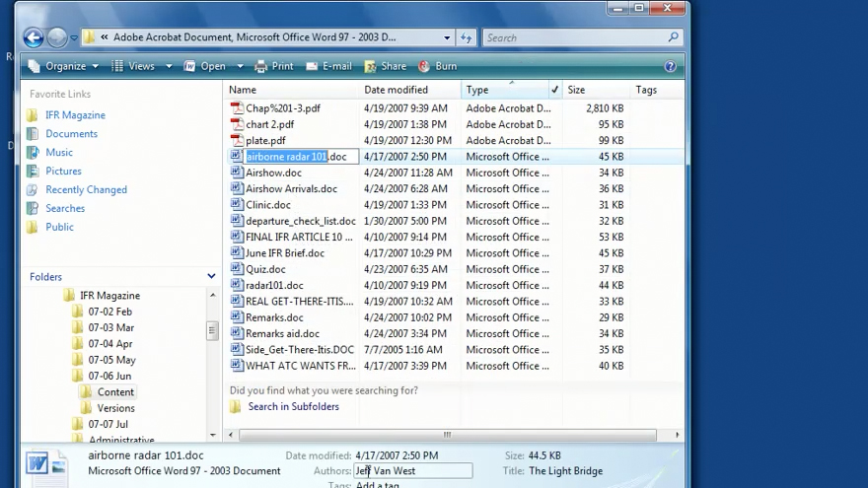Viewport: 868px width, 488px height.
Task: Click folder tree scroll down arrow
Action: point(213,436)
